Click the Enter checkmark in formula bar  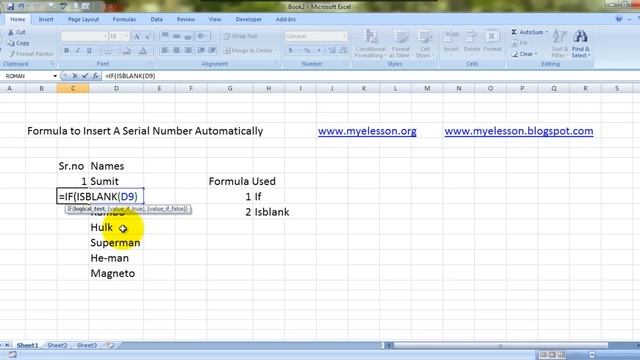[85, 76]
